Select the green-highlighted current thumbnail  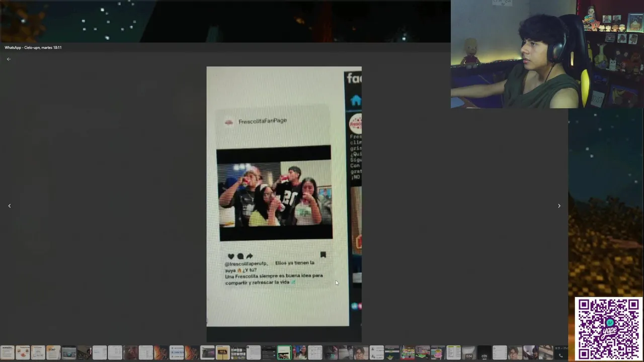[284, 352]
